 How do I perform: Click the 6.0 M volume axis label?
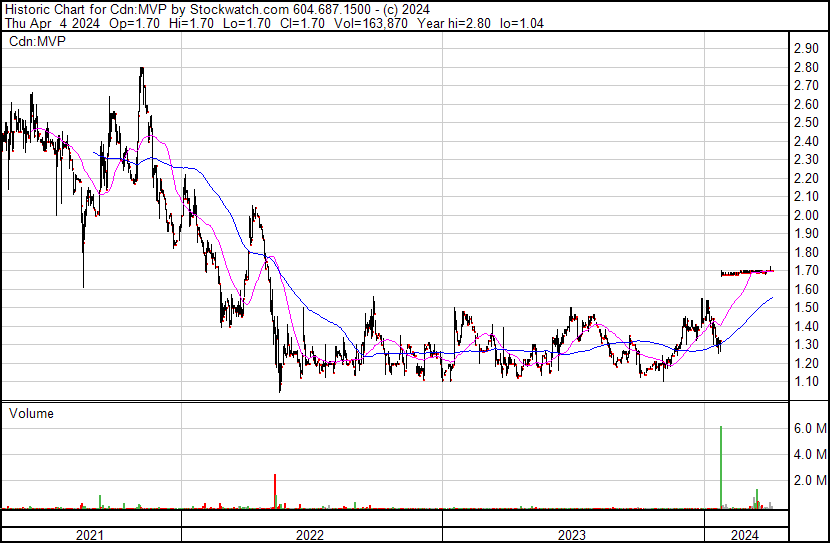(x=809, y=428)
